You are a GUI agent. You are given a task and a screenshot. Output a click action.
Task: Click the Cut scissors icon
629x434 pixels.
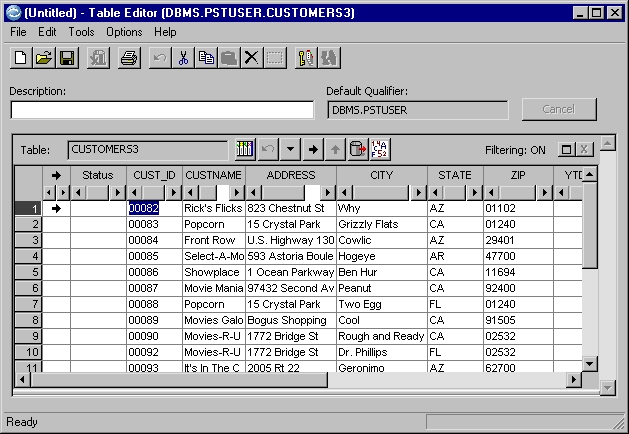183,58
